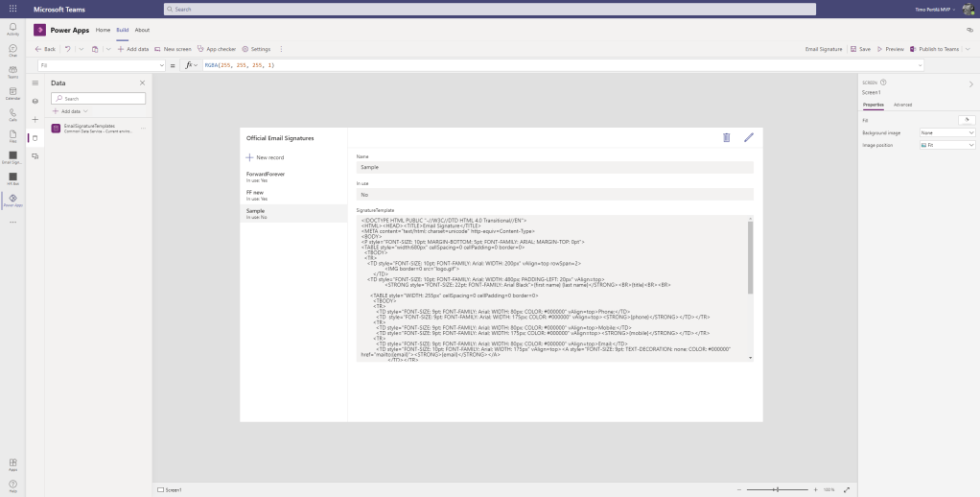Open the About tab of Power Apps

142,31
